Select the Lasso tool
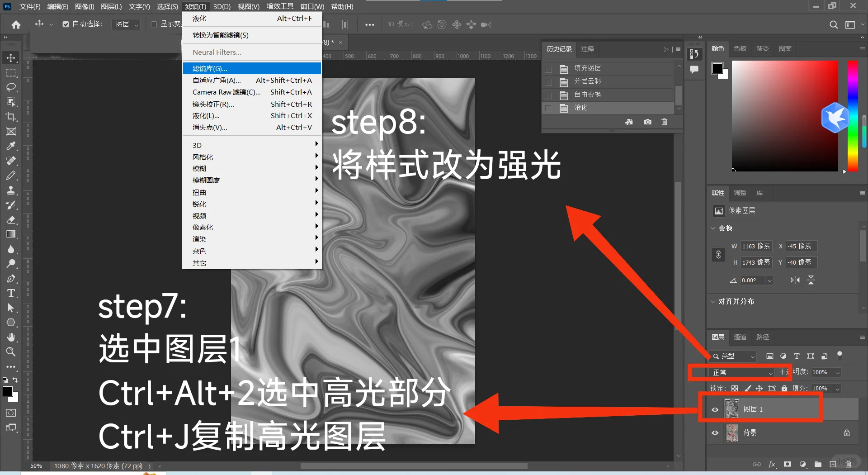The height and width of the screenshot is (475, 868). [11, 87]
